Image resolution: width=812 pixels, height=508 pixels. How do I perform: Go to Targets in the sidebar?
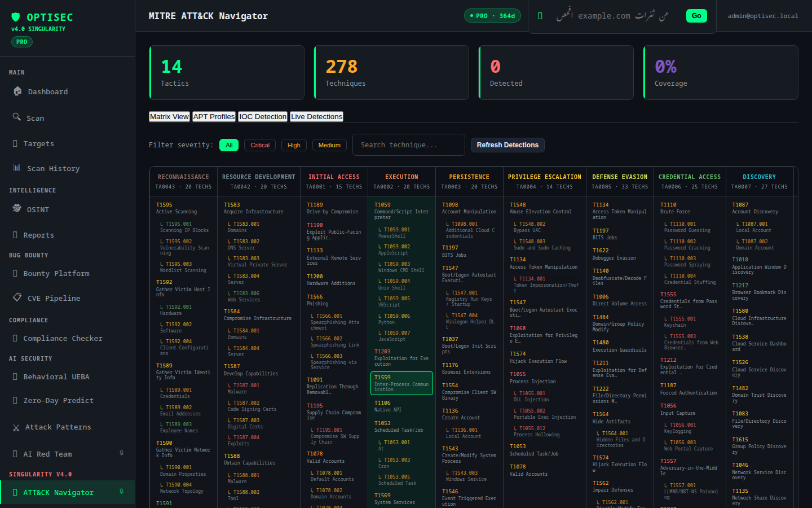click(x=68, y=144)
